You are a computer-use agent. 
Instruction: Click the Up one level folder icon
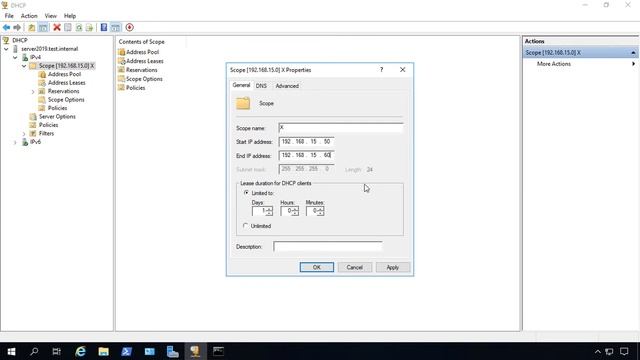pyautogui.click(x=31, y=27)
